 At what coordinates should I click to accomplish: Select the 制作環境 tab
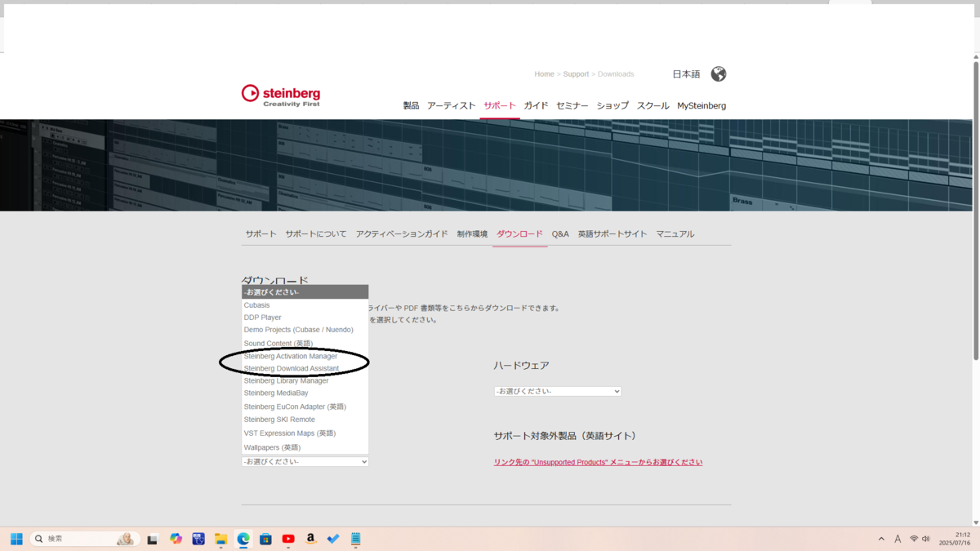coord(472,234)
